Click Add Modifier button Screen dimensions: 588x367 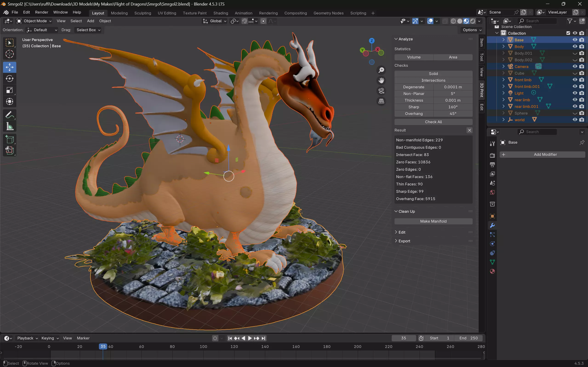tap(542, 155)
